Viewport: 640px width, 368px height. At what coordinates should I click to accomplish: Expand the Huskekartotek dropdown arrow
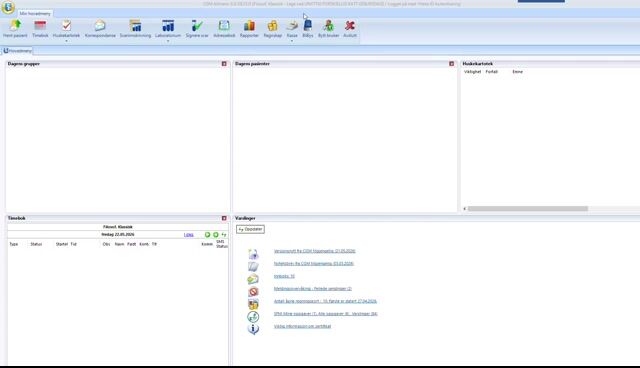point(66,41)
